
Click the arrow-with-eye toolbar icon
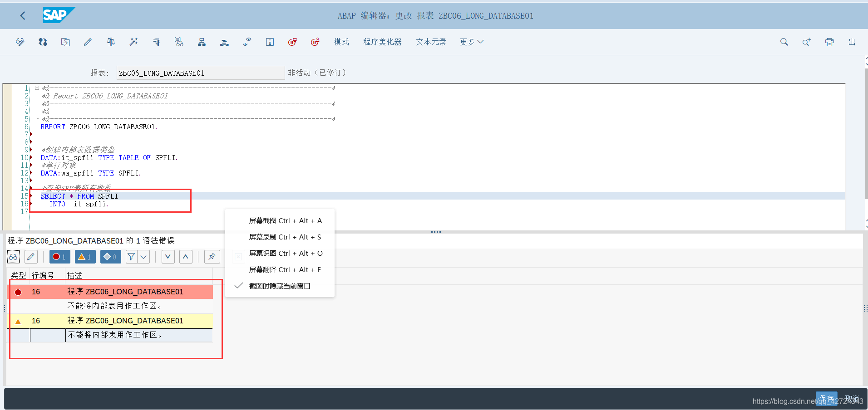coord(247,42)
